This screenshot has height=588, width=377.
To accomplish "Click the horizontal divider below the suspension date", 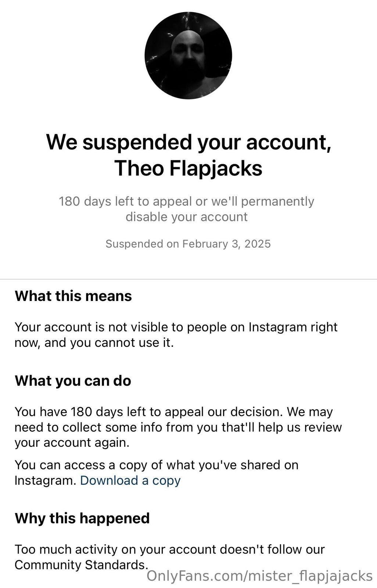I will [188, 279].
